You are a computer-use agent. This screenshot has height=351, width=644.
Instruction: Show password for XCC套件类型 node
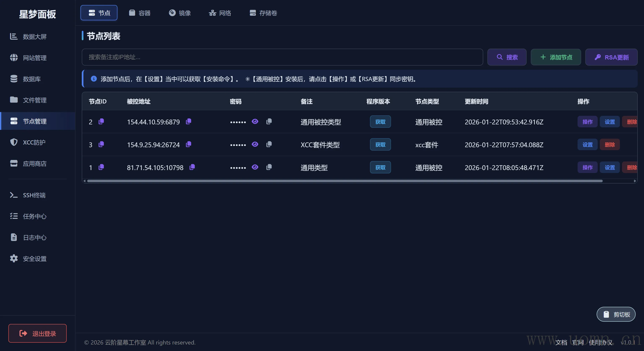tap(255, 144)
